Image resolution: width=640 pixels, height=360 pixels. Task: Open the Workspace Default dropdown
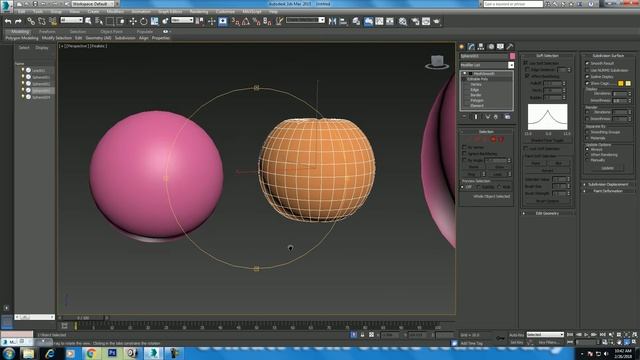coord(92,4)
